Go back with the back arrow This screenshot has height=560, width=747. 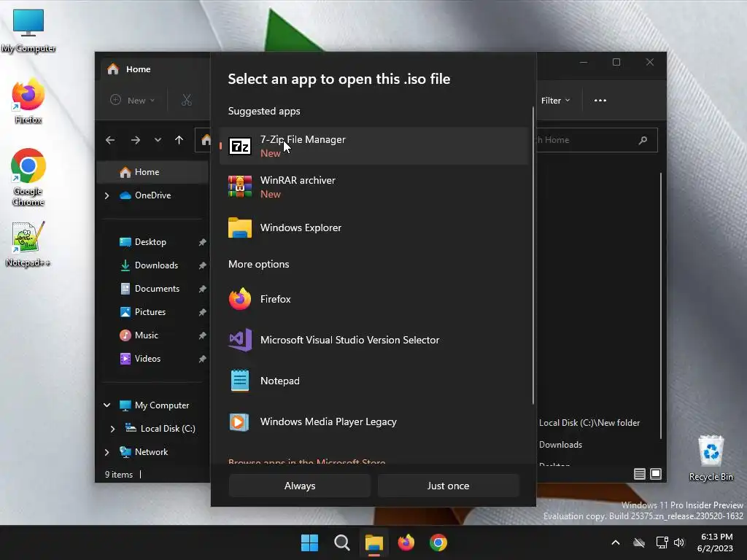pyautogui.click(x=110, y=140)
